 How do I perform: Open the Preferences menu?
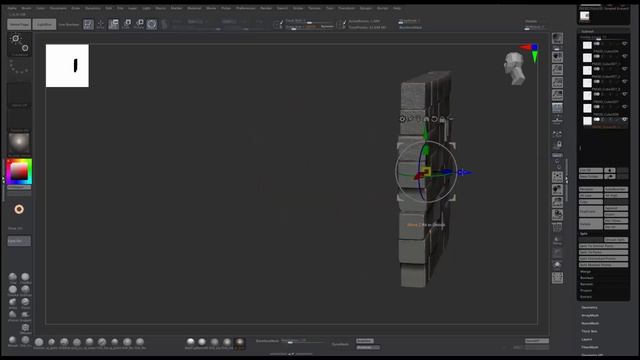coord(246,8)
